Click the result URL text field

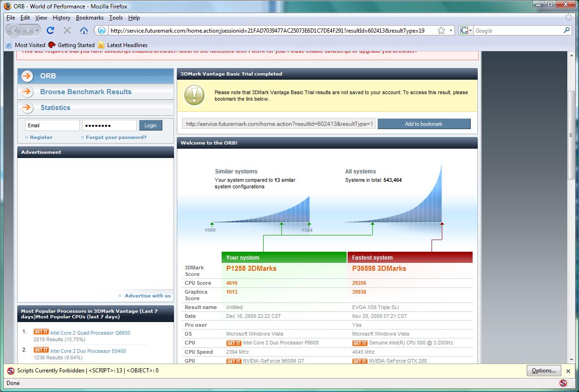[x=279, y=124]
